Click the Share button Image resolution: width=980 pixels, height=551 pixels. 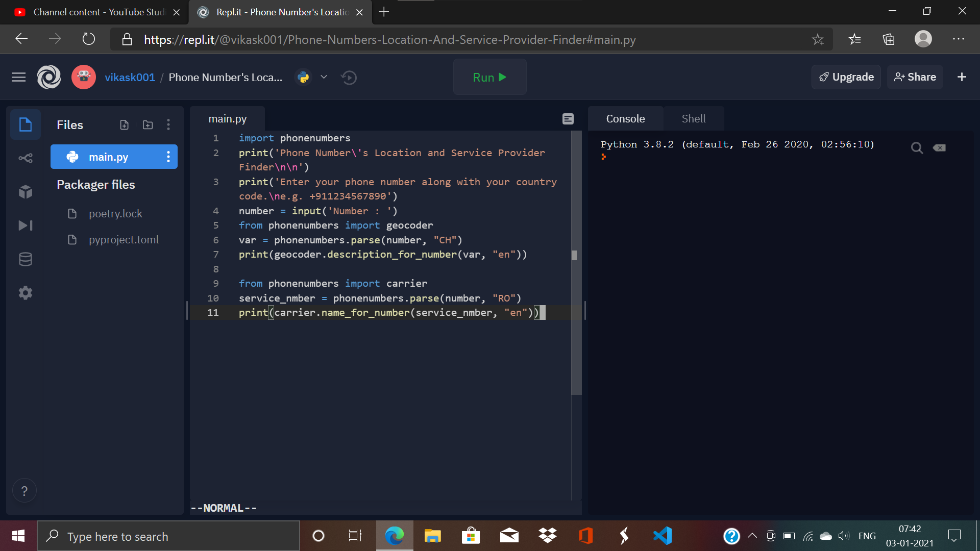915,77
